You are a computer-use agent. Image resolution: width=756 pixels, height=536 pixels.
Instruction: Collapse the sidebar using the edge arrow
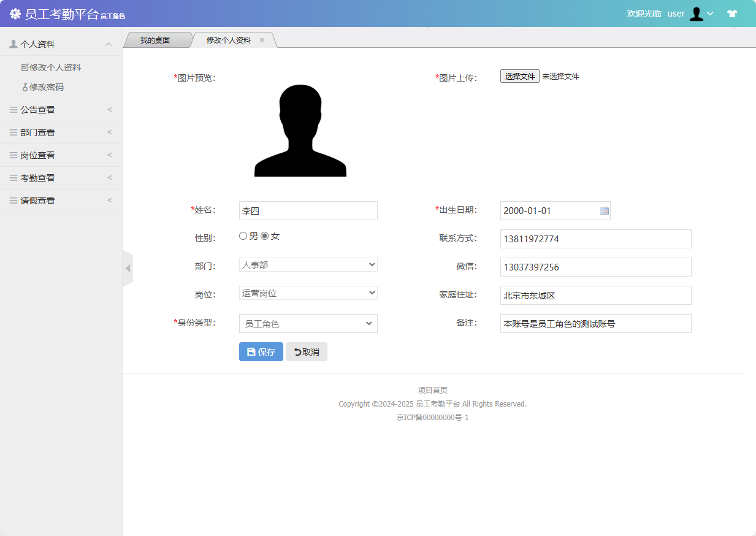tap(128, 268)
